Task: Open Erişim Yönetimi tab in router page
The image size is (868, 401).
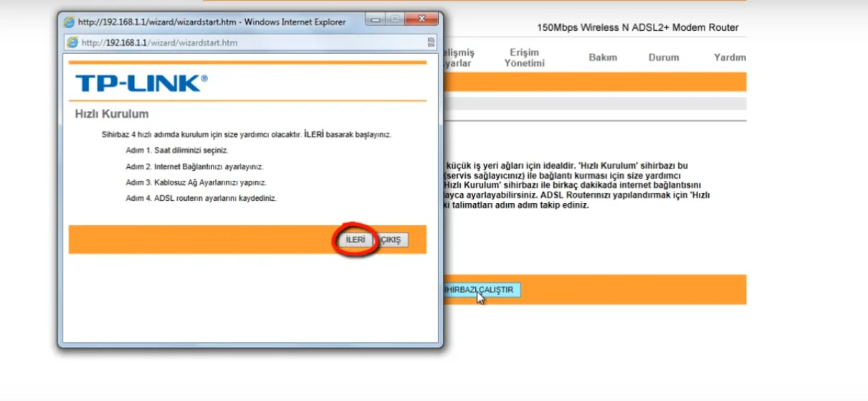Action: click(x=524, y=57)
